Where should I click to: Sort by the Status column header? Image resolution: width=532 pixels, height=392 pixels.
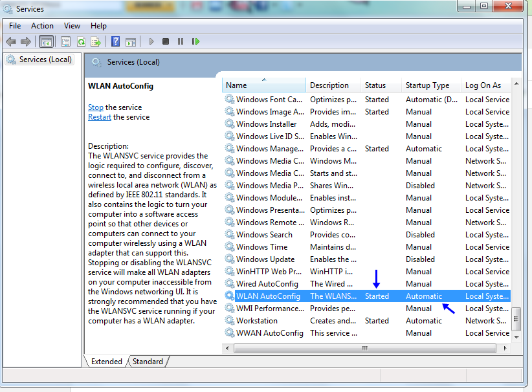[x=381, y=85]
